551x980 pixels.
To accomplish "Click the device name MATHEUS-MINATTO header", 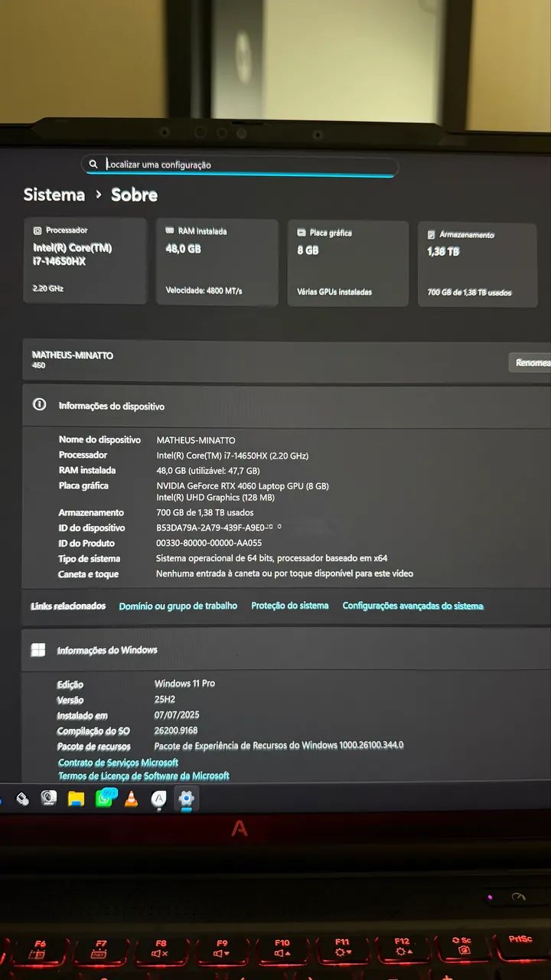I will (73, 355).
